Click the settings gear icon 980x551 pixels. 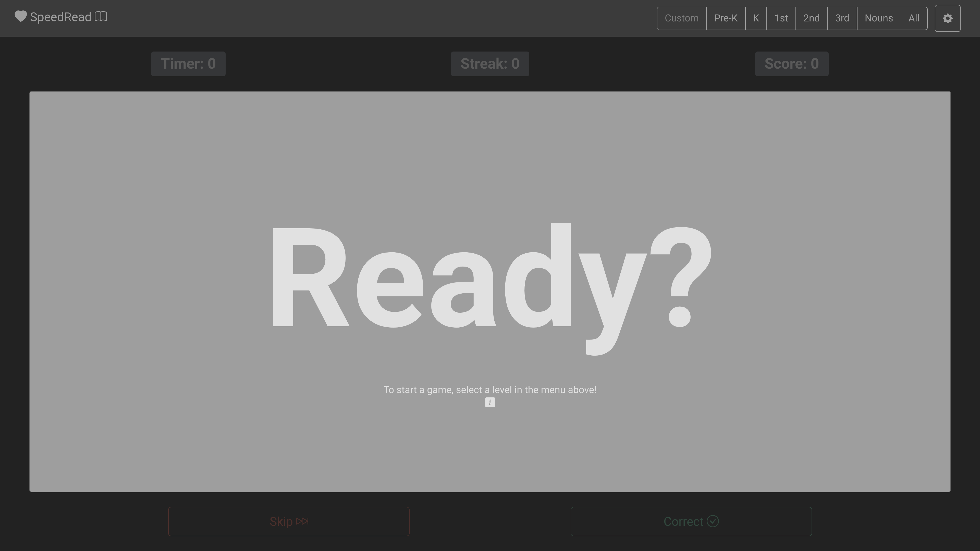tap(948, 18)
